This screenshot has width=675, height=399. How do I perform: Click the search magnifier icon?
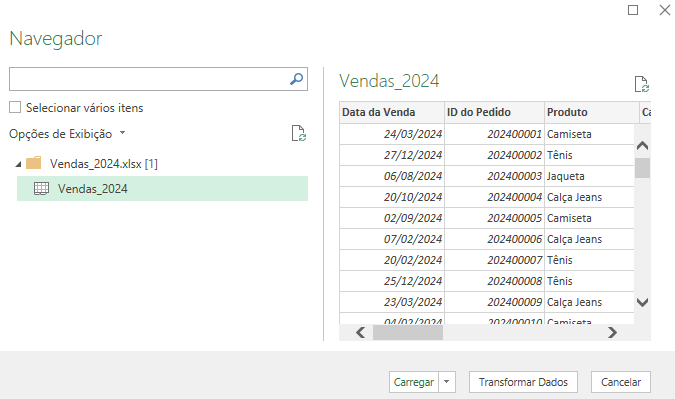(296, 79)
